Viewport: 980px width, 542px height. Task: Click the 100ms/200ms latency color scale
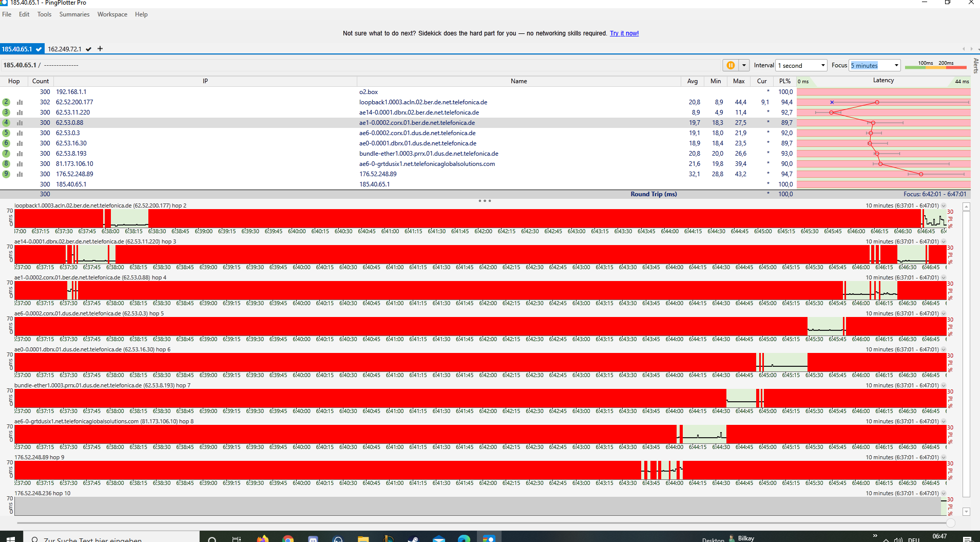(x=935, y=65)
